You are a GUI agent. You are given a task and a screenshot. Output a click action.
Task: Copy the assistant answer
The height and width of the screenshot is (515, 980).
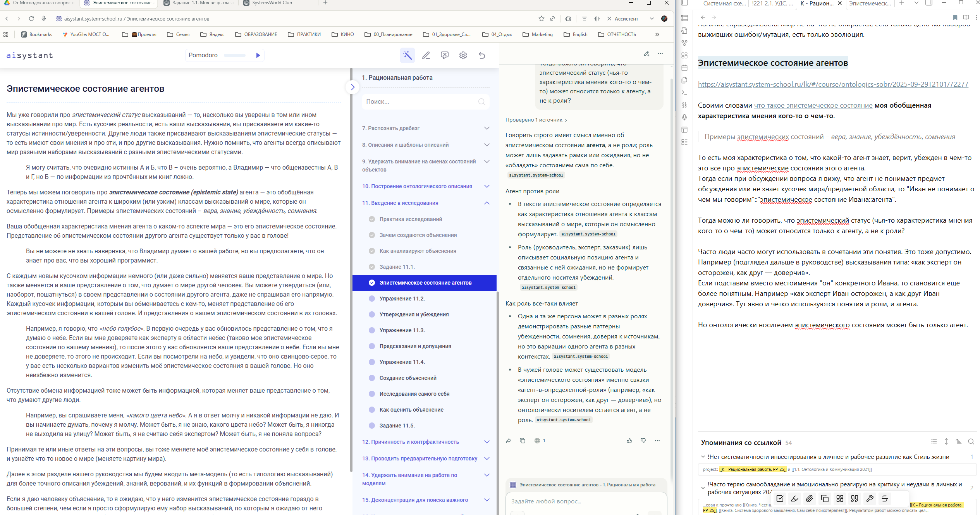[522, 441]
